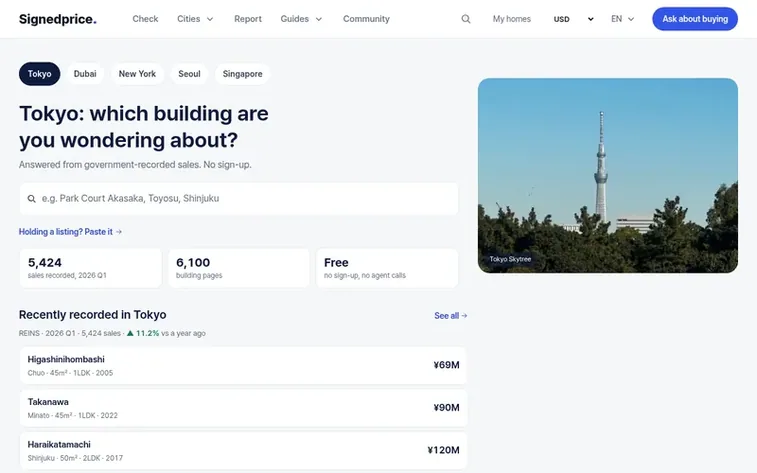Open the Cities menu label
This screenshot has height=473, width=757.
(188, 19)
